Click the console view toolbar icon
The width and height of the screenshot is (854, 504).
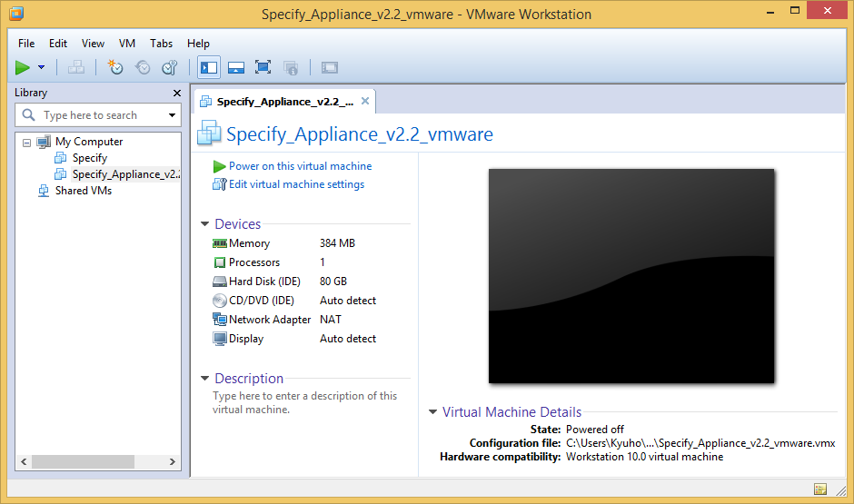point(330,67)
